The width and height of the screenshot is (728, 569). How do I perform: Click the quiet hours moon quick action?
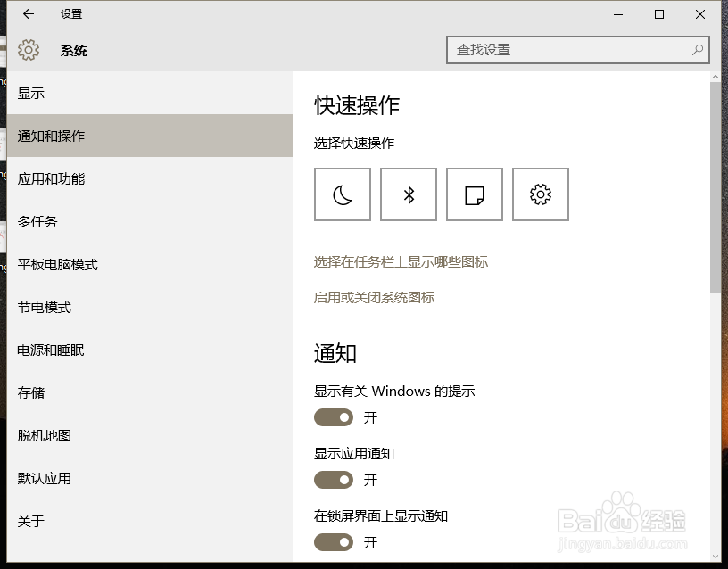pos(343,194)
